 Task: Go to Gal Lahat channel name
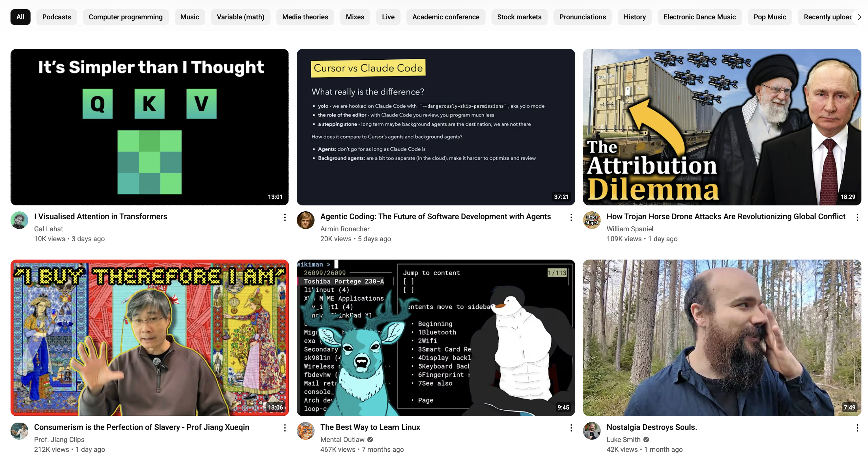pyautogui.click(x=49, y=229)
